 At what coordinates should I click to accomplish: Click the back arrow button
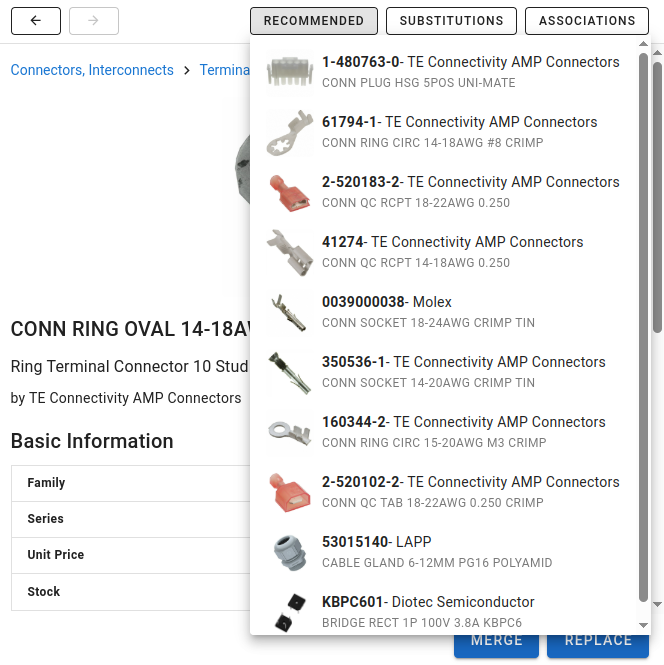point(36,21)
